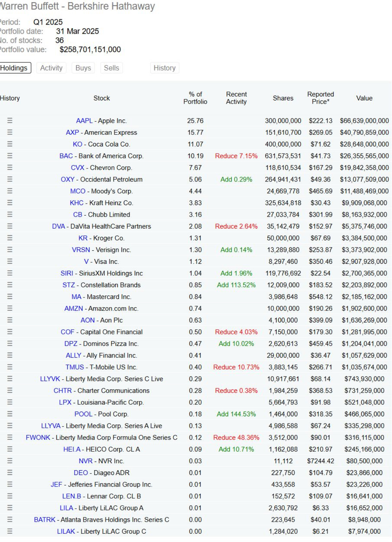Open history icon for Diageo ADR row

[10, 473]
